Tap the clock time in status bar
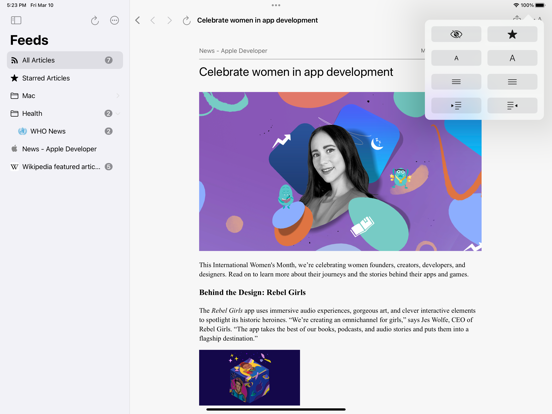Image resolution: width=552 pixels, height=414 pixels. coord(17,5)
